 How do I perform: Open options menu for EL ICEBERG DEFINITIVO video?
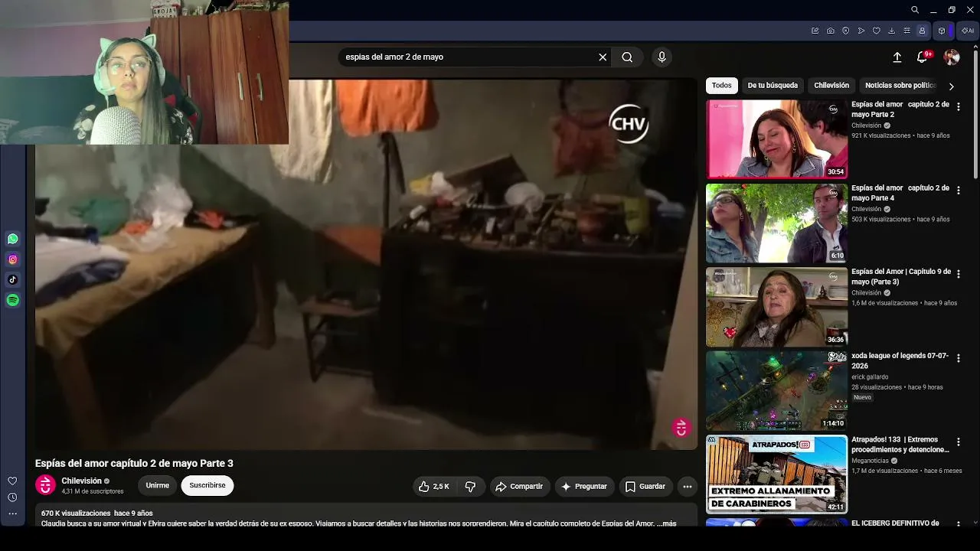click(958, 524)
